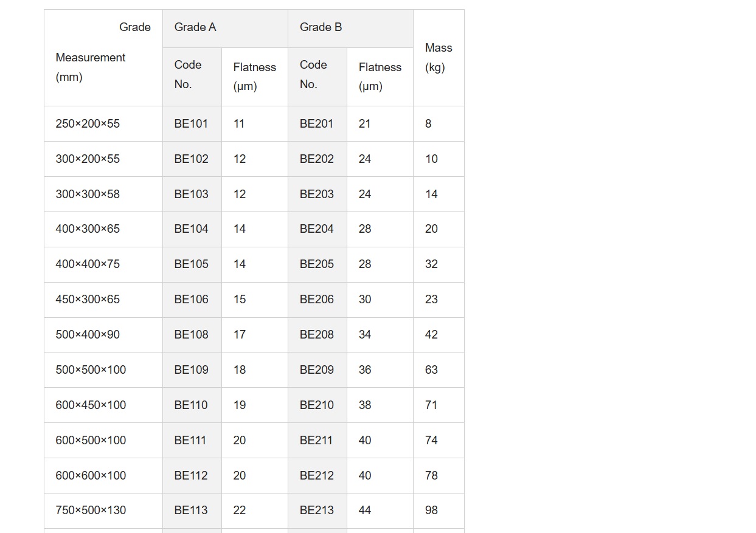Click code BE108
Screen dimensions: 756x533
(192, 335)
